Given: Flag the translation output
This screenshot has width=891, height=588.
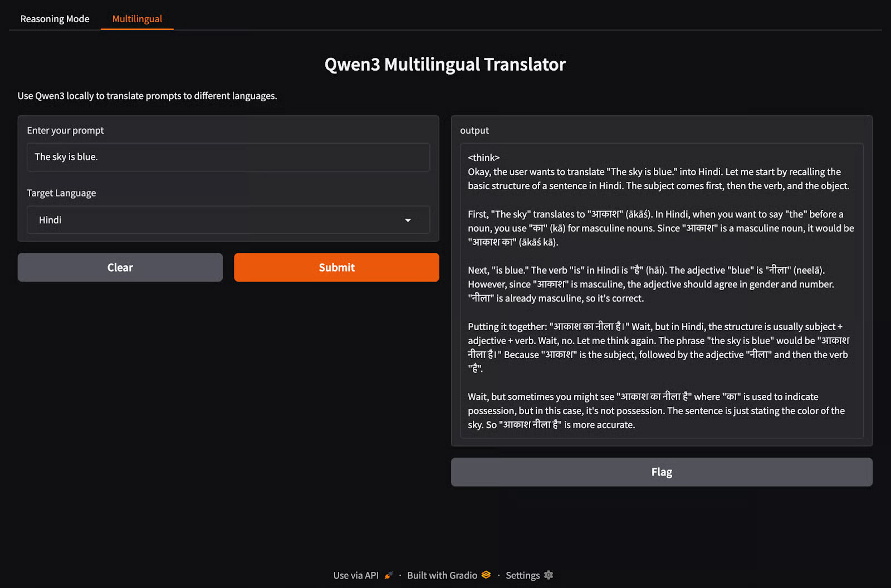Looking at the screenshot, I should (x=662, y=472).
